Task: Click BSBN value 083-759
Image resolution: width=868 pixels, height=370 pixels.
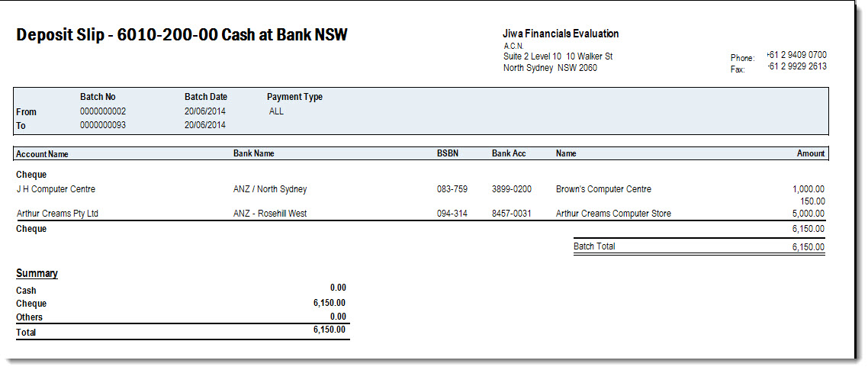Action: (452, 189)
